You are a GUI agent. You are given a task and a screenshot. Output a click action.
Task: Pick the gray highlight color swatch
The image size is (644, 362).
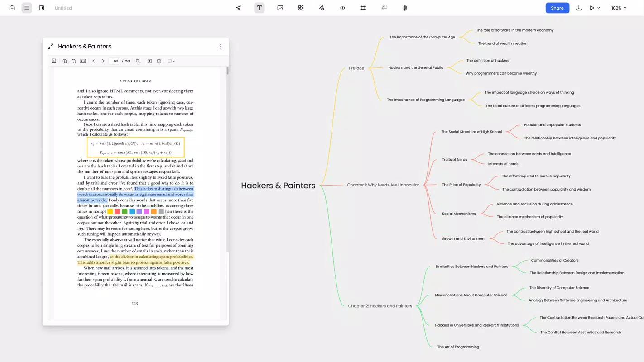pos(161,211)
